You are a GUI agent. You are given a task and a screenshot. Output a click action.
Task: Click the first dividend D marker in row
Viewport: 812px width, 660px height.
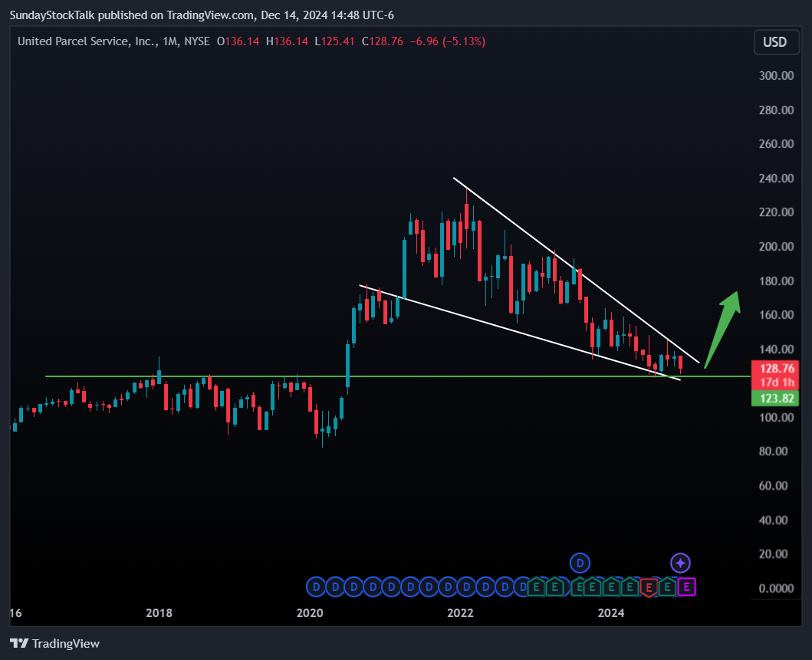pos(316,587)
